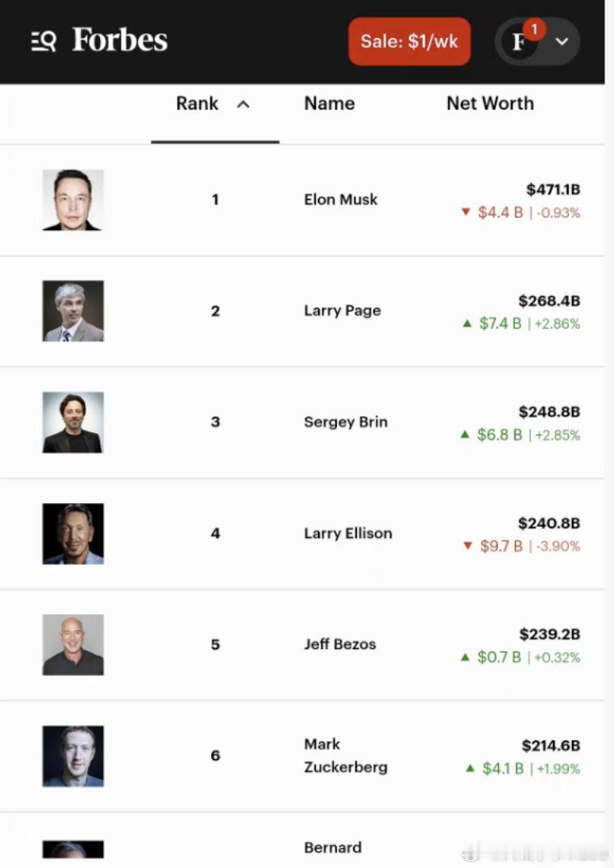Open the profile avatar with notification badge
Screen dimensions: 614x868
[x=520, y=41]
